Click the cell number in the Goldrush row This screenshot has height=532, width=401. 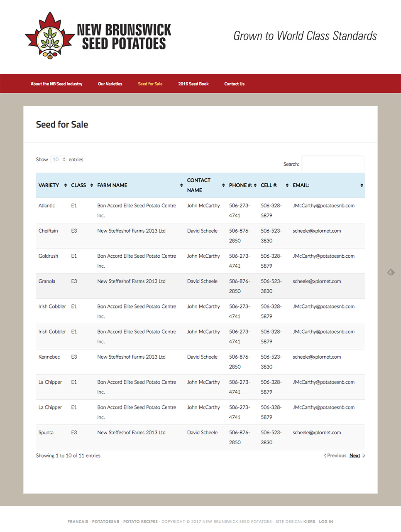(271, 261)
